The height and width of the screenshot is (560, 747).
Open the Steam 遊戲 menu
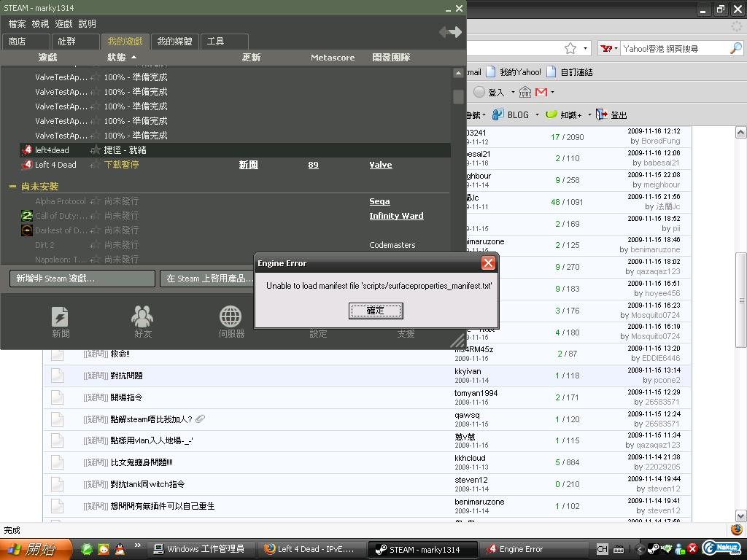[64, 24]
